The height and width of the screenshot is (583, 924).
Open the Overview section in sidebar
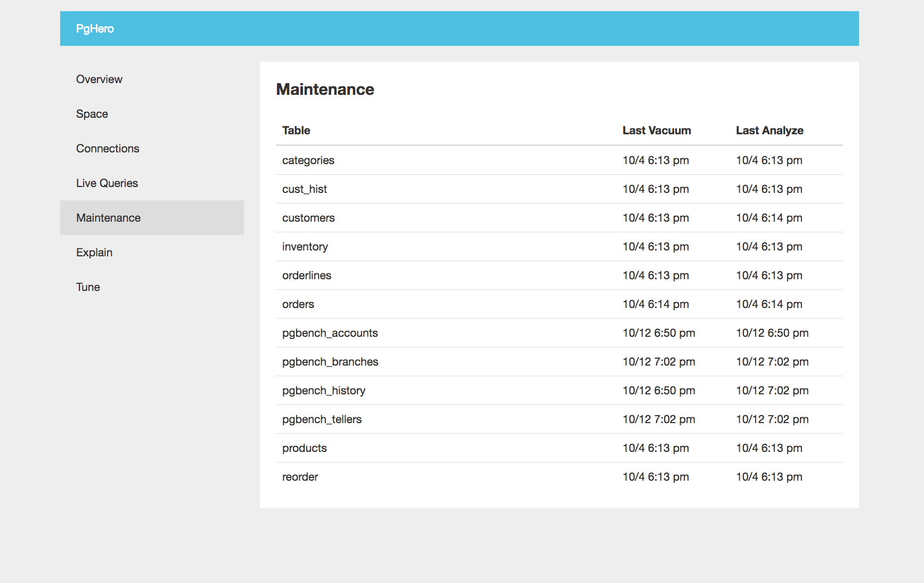pyautogui.click(x=99, y=79)
